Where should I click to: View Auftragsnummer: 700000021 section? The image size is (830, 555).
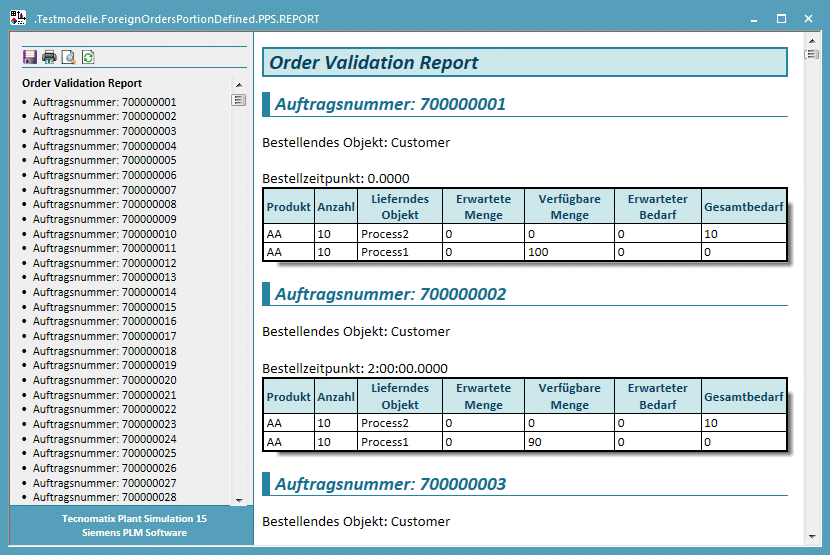tap(104, 395)
